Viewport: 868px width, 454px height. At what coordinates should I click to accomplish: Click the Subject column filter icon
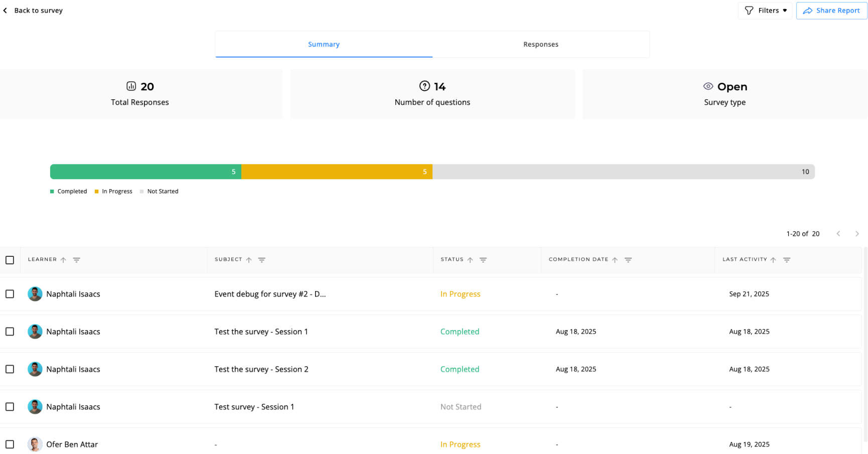click(x=261, y=260)
